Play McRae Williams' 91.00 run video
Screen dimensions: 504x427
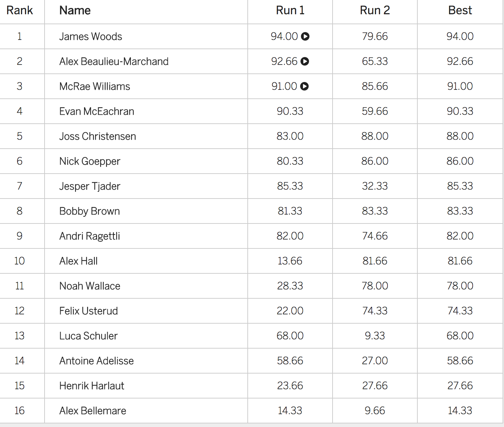click(304, 86)
